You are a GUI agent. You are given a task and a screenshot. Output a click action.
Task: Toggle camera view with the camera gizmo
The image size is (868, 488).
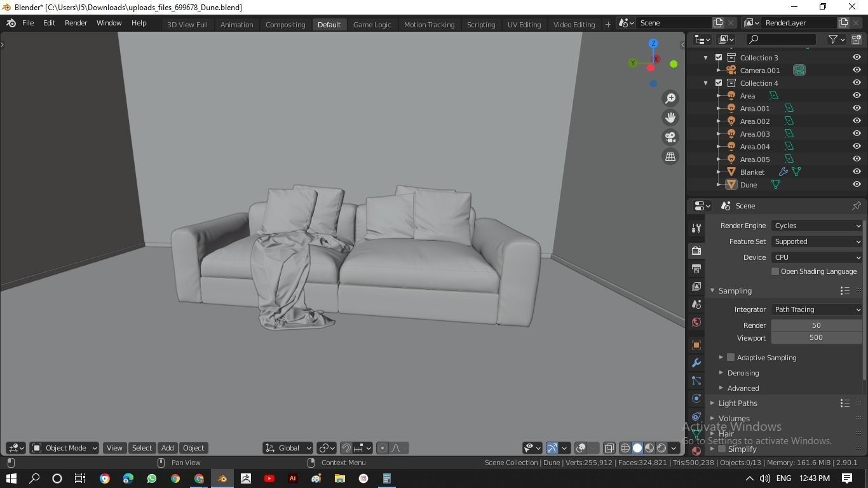click(x=670, y=137)
